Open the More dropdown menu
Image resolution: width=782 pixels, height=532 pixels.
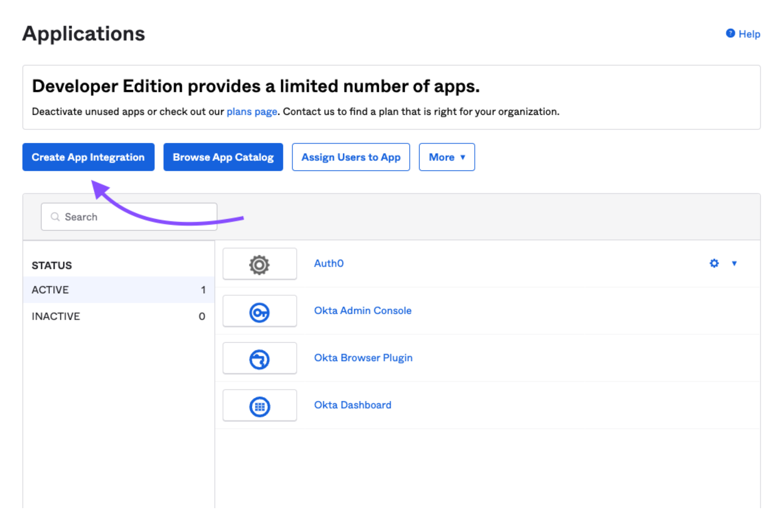coord(446,157)
